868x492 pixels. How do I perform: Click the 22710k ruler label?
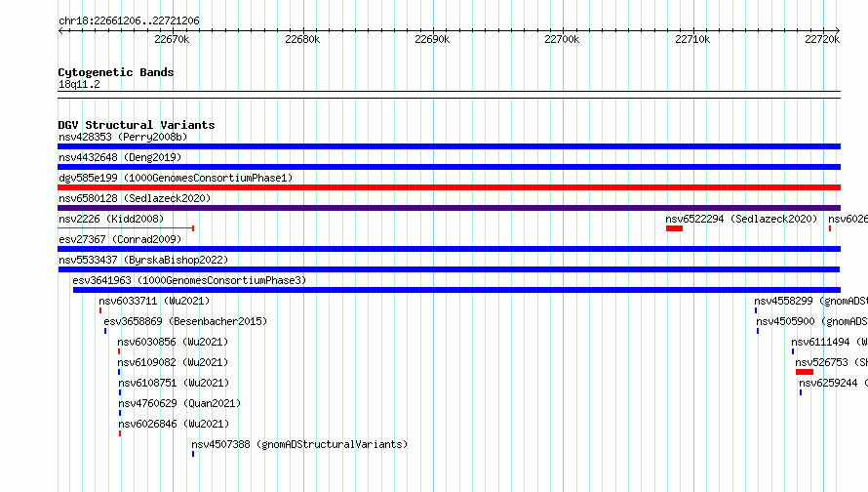[x=692, y=39]
